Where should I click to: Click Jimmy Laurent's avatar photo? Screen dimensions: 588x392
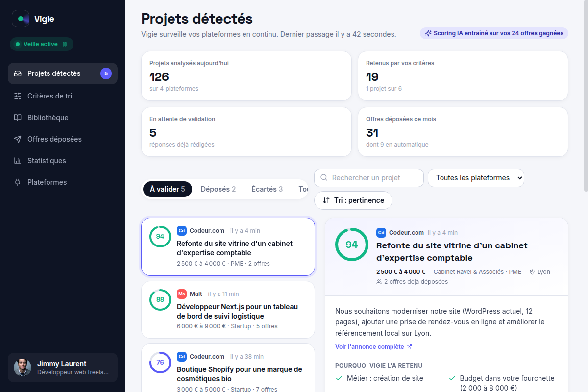[x=23, y=367]
